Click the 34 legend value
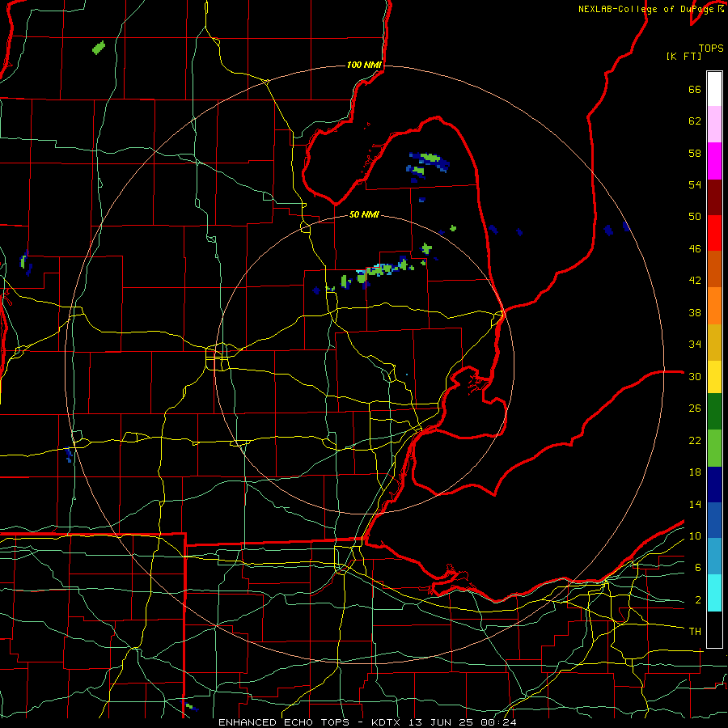The width and height of the screenshot is (728, 728). 695,345
